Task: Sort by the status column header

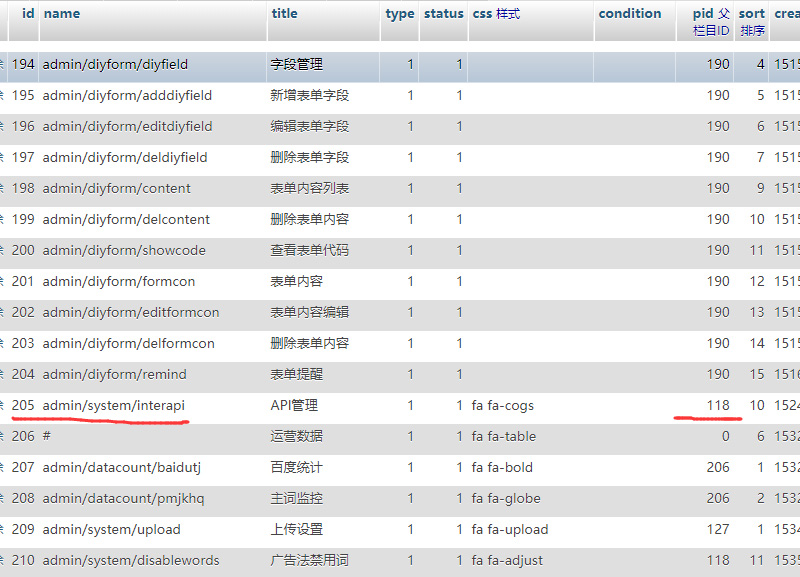Action: tap(443, 14)
